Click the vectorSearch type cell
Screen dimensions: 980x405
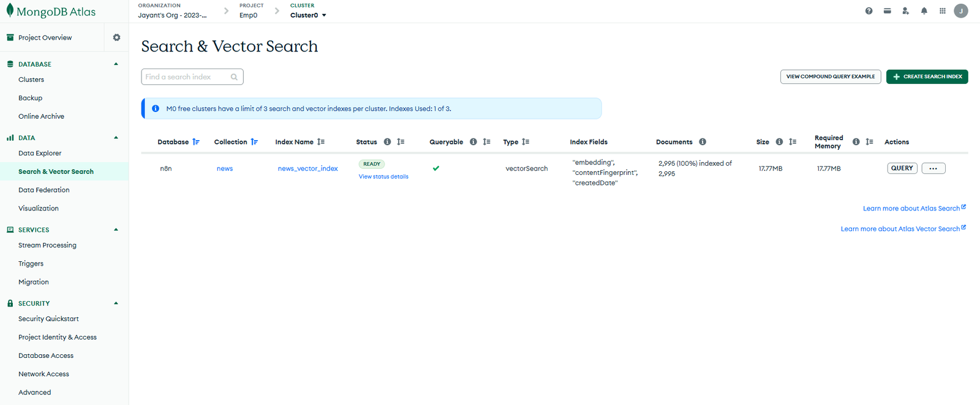527,169
